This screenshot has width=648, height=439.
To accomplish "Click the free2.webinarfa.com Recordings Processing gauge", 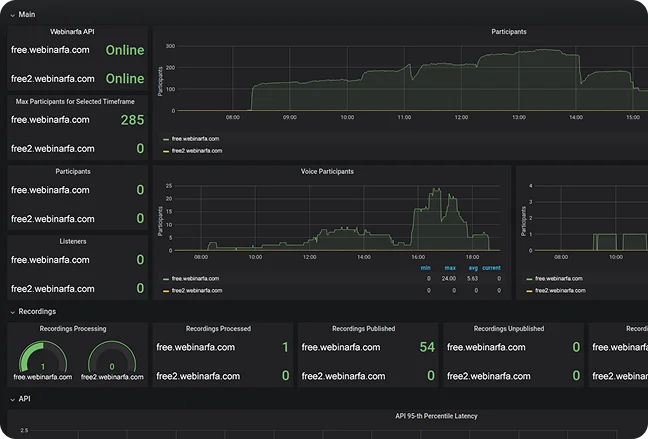I will point(111,359).
